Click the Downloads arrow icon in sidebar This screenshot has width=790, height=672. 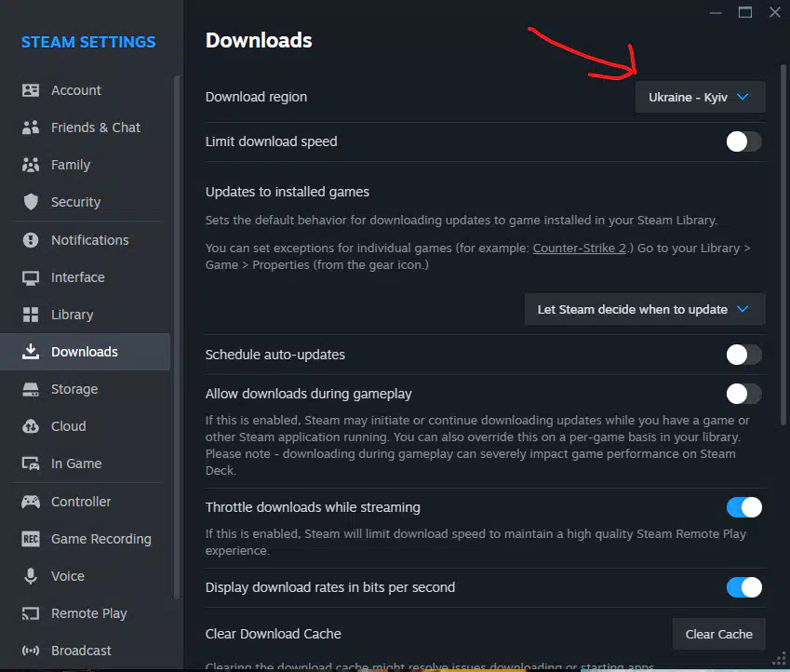point(31,352)
